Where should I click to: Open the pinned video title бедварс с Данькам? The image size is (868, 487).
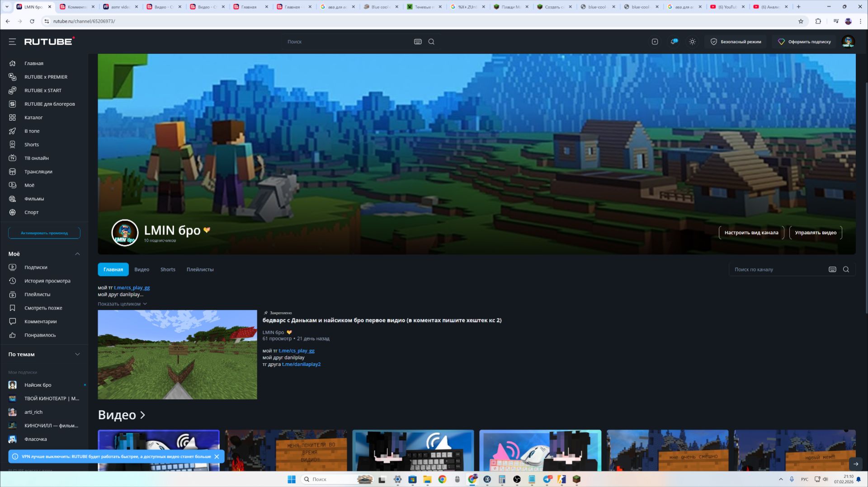(382, 320)
